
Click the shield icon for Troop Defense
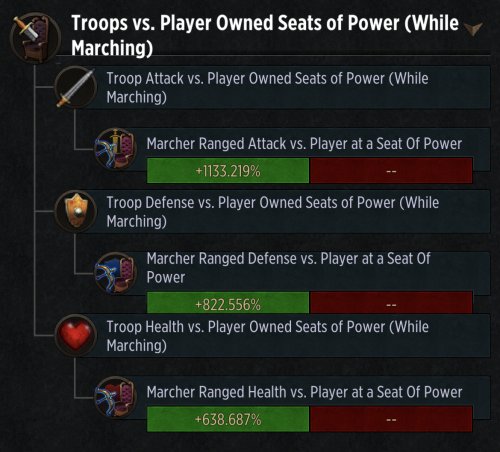tap(76, 211)
